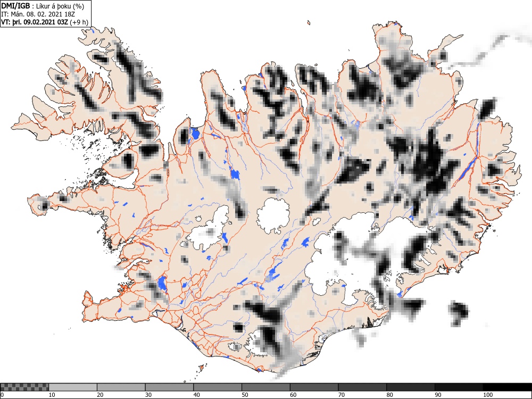Select the 40–50 percent legend swatch
The image size is (532, 399).
(218, 387)
